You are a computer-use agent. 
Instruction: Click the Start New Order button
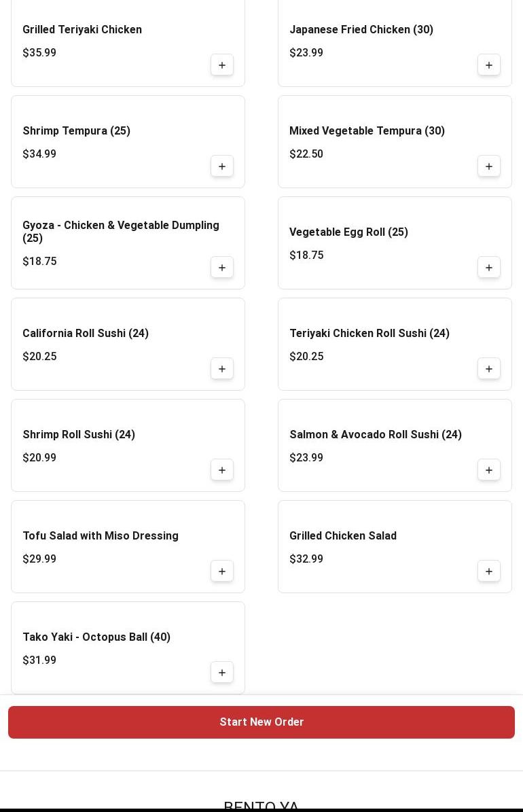(x=261, y=722)
